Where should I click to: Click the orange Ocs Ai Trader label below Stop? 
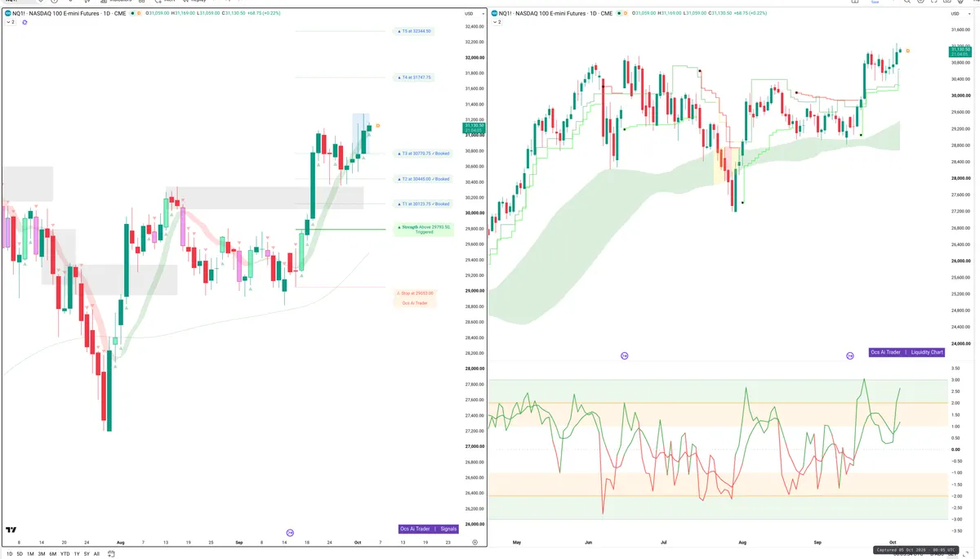click(x=415, y=303)
